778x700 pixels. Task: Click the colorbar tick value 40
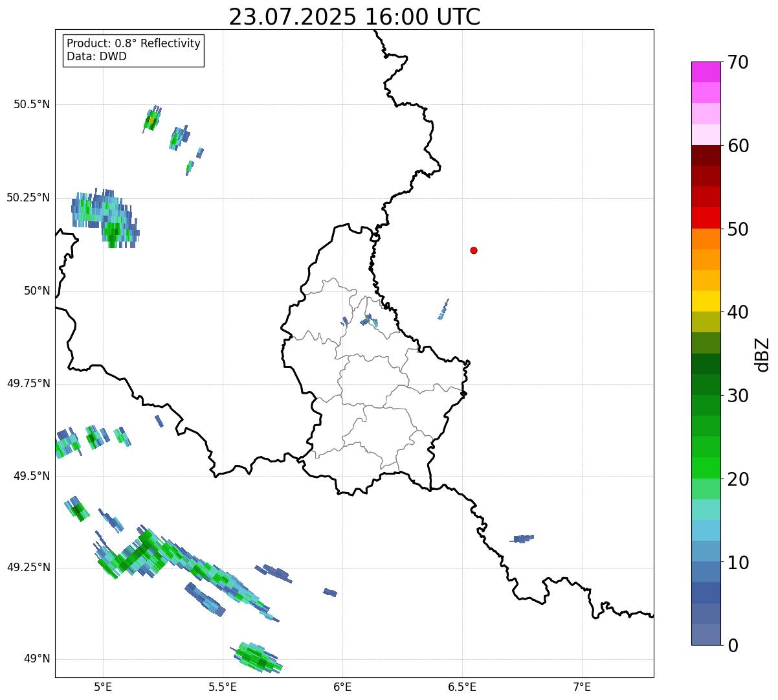738,312
